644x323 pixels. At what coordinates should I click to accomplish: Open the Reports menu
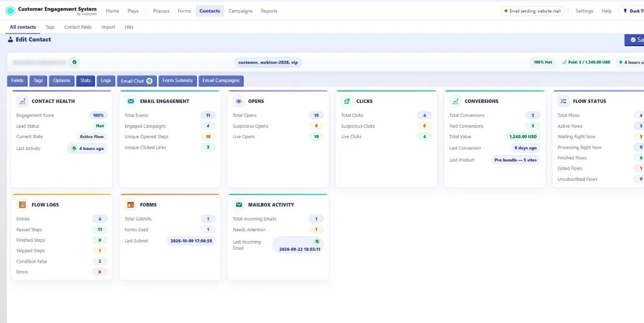pos(269,11)
